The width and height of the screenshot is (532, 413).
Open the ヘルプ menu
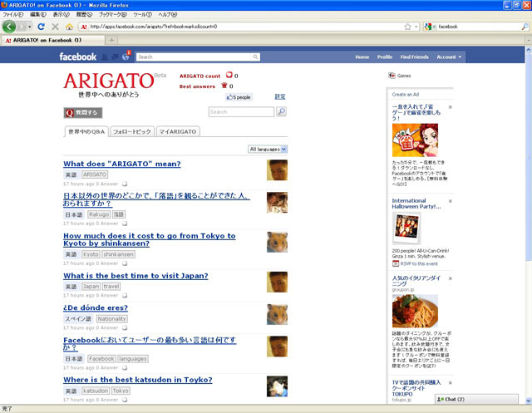point(168,15)
